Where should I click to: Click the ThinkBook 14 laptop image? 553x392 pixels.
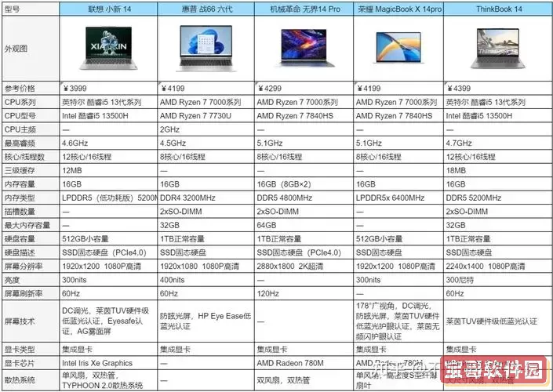pyautogui.click(x=498, y=49)
